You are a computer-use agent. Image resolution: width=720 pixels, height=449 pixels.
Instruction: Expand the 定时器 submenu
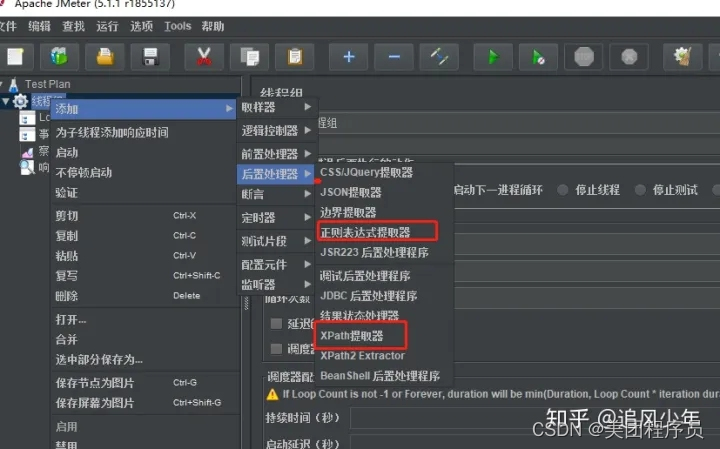pyautogui.click(x=276, y=218)
